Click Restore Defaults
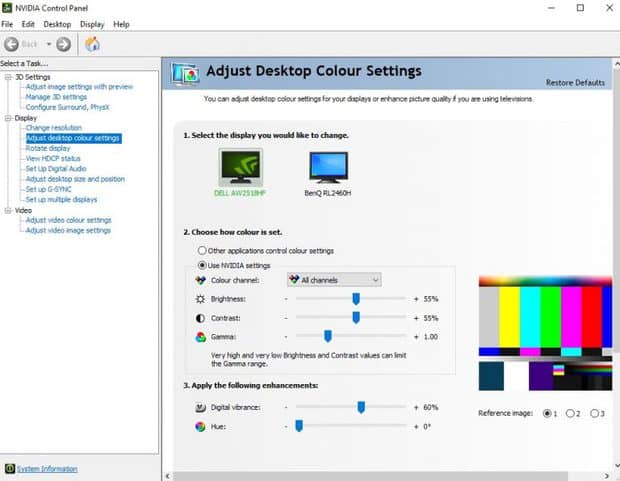Image resolution: width=620 pixels, height=481 pixels. click(575, 82)
